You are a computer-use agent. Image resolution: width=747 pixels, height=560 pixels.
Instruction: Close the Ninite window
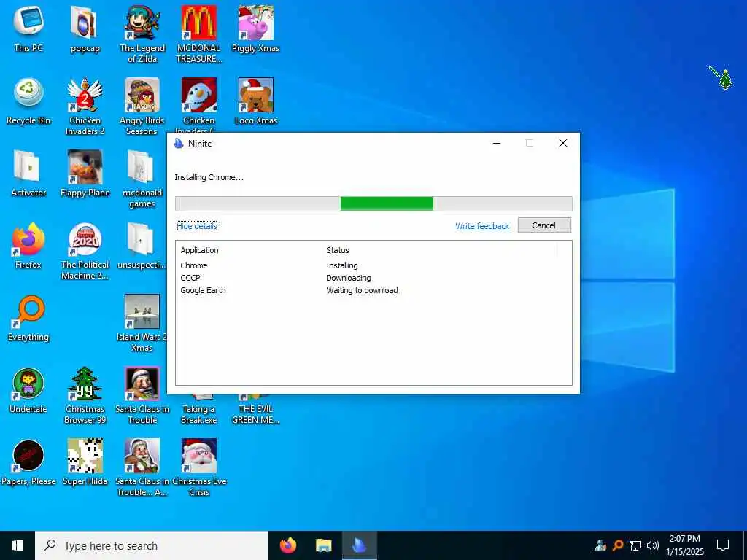pos(562,143)
